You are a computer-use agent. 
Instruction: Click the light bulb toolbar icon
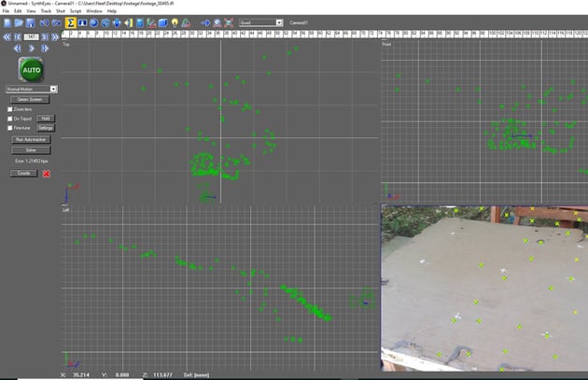[174, 21]
